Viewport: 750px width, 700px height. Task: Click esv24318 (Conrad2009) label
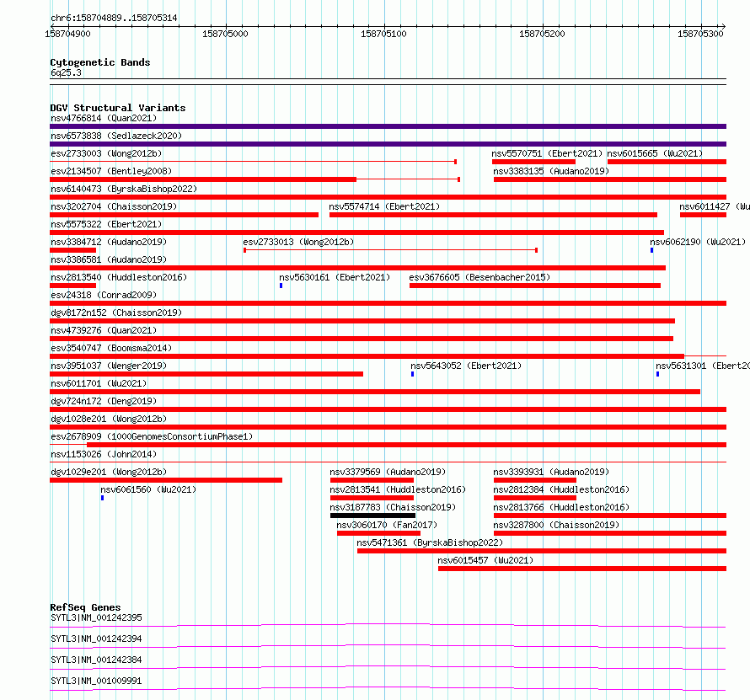point(104,295)
